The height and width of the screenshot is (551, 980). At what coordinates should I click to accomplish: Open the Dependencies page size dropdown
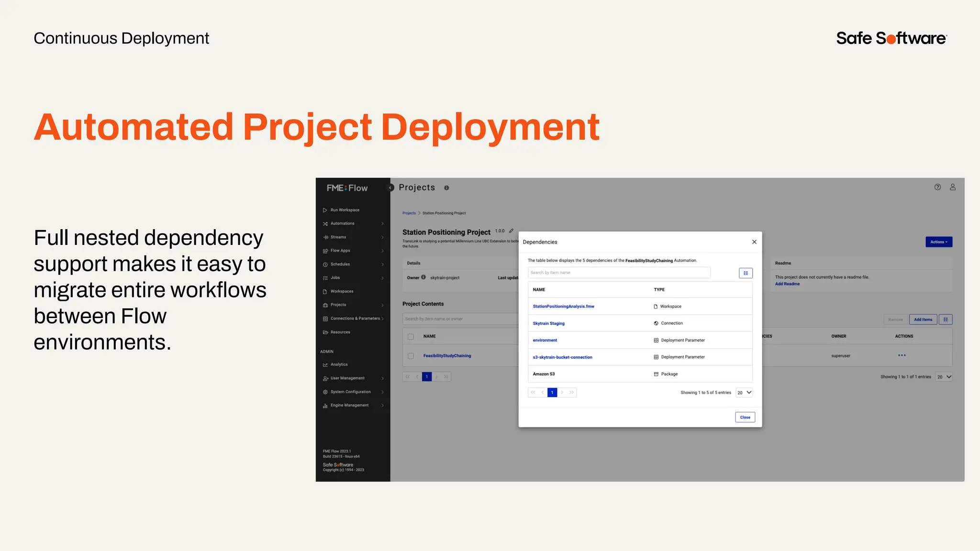744,393
